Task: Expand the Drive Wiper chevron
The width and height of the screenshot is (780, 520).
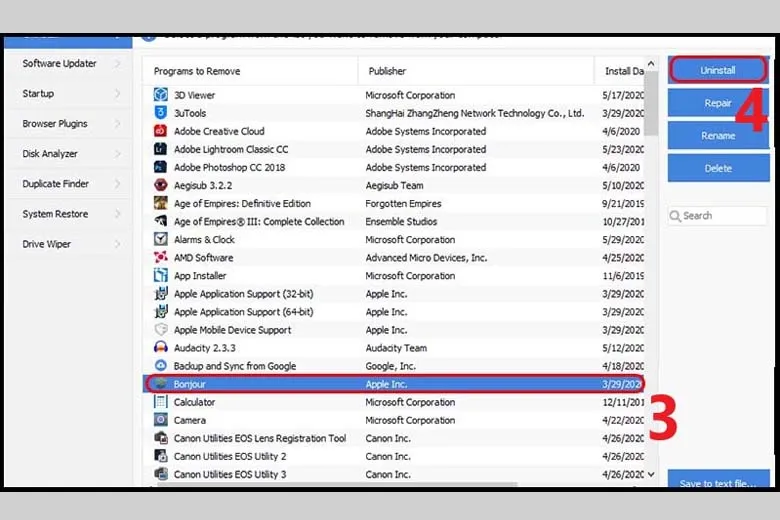Action: pos(117,244)
